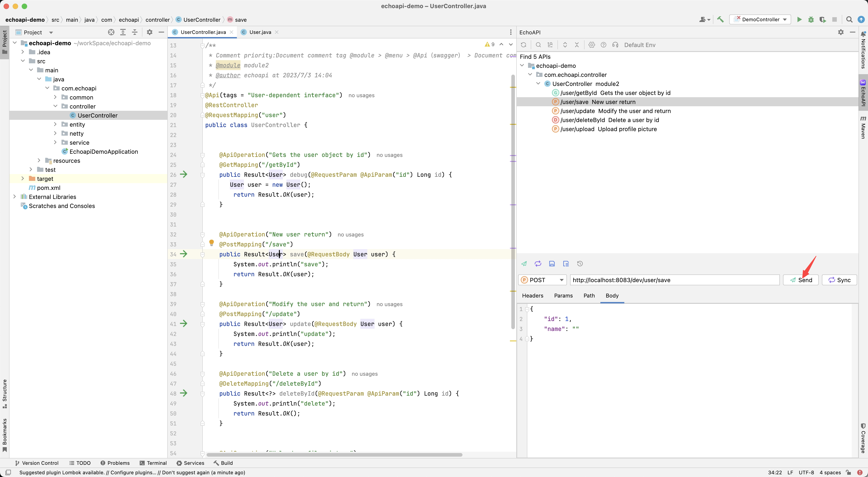Open the Terminal tool window
This screenshot has width=868, height=477.
(x=153, y=463)
